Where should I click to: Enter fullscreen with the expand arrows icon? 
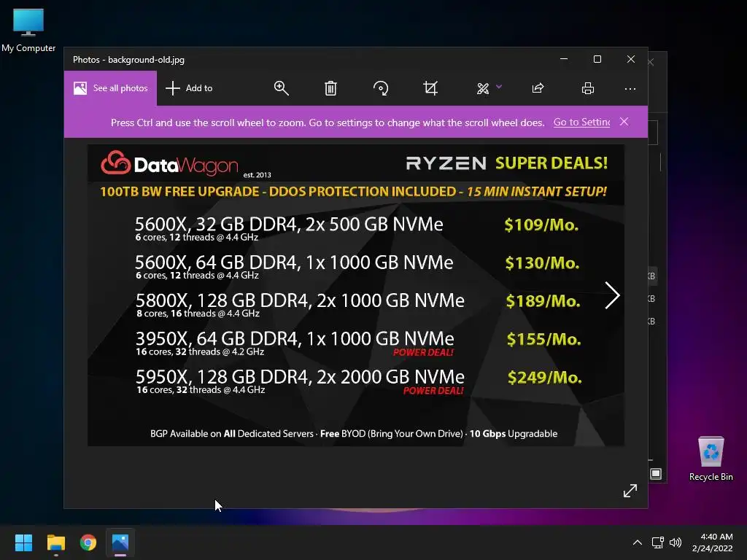(x=630, y=491)
